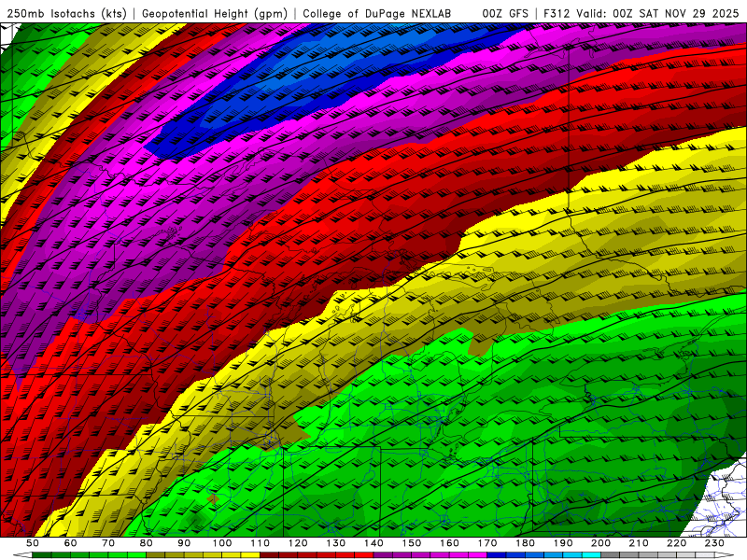
Task: Select the "180" color scale label
Action: point(525,543)
